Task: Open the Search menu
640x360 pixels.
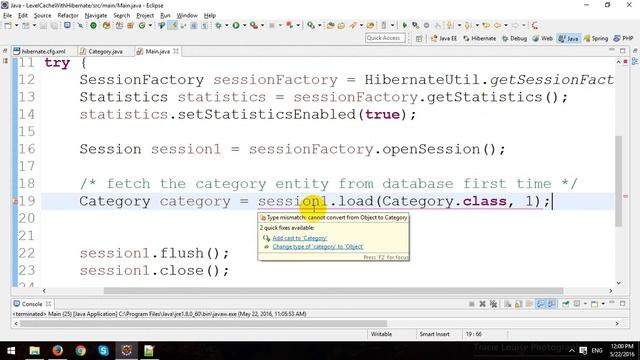Action: [122, 16]
